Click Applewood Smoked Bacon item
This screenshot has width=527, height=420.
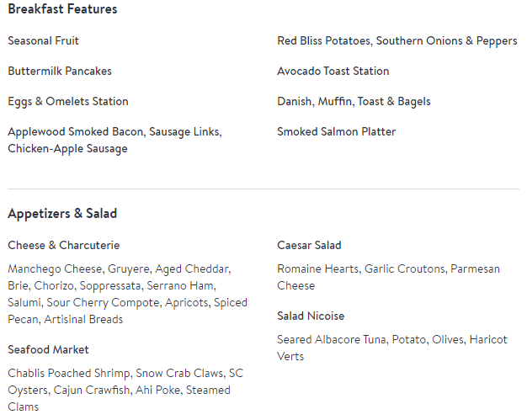(115, 140)
